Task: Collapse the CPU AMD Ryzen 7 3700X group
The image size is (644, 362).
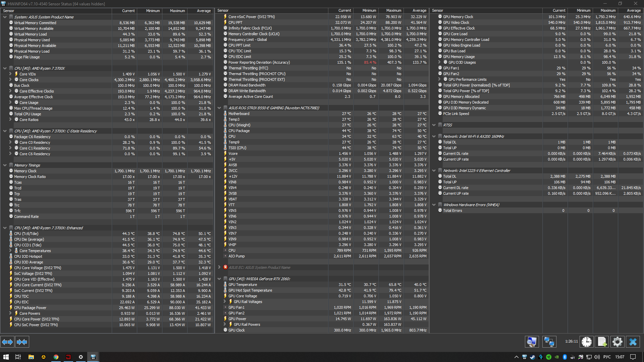Action: [5, 68]
